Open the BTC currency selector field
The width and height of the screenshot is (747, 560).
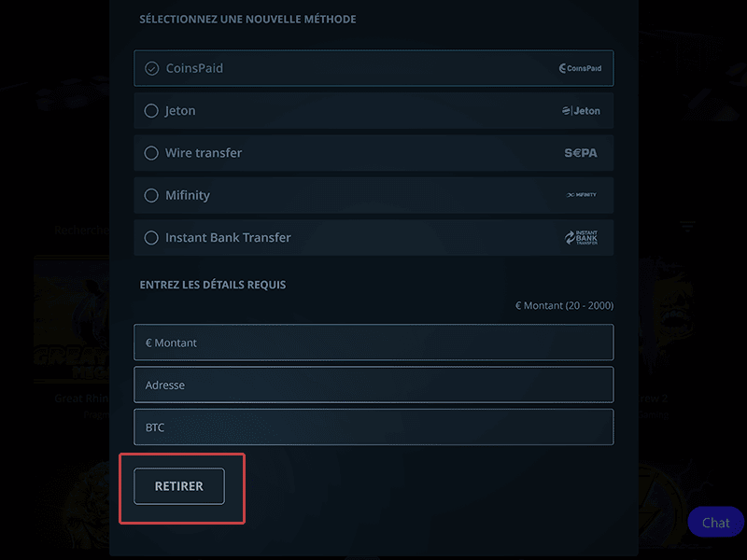(373, 427)
